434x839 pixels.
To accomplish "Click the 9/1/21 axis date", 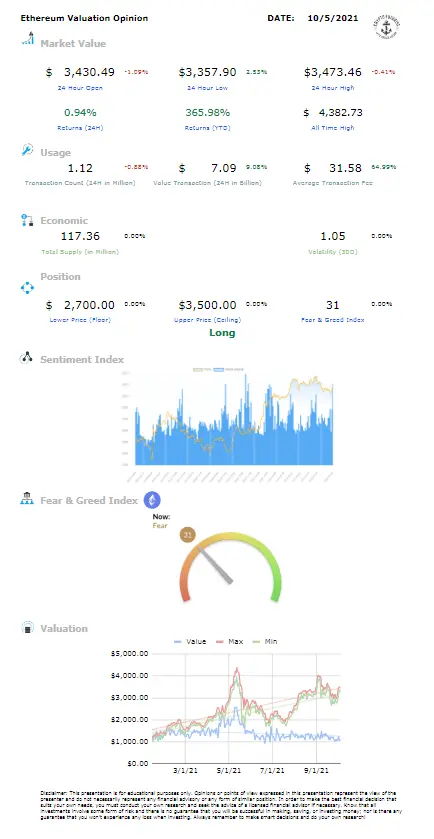I will point(316,772).
